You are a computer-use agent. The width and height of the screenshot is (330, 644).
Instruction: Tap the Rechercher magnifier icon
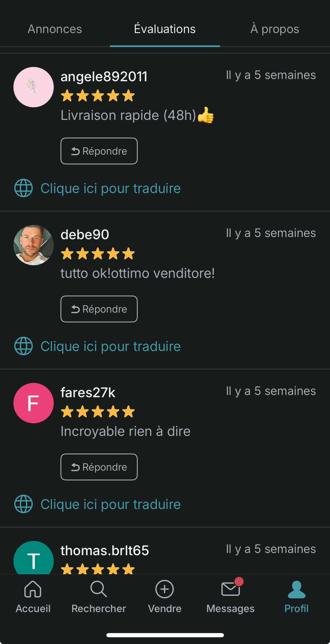[x=99, y=589]
